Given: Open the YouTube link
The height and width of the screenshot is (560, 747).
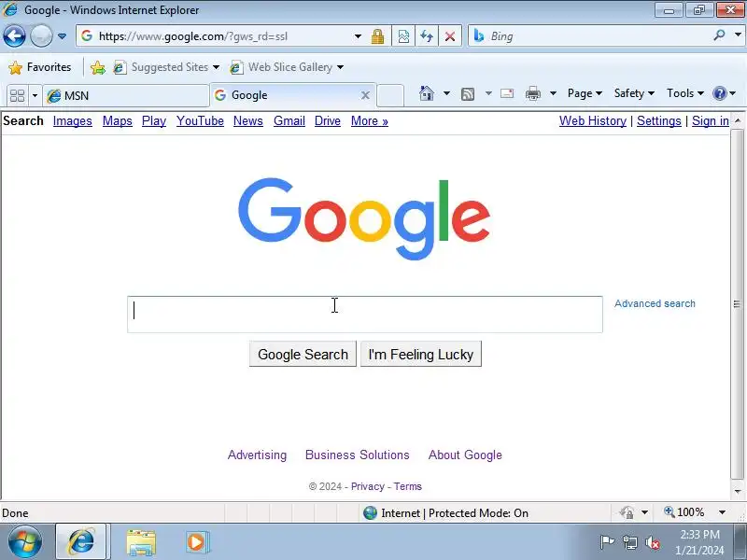Looking at the screenshot, I should click(x=200, y=121).
